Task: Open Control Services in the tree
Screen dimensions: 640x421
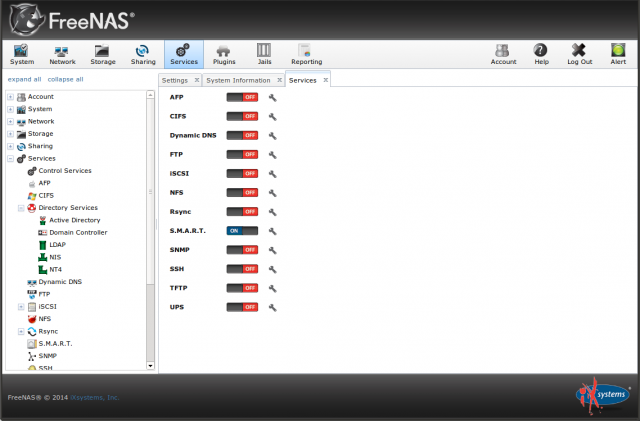Action: tap(65, 171)
